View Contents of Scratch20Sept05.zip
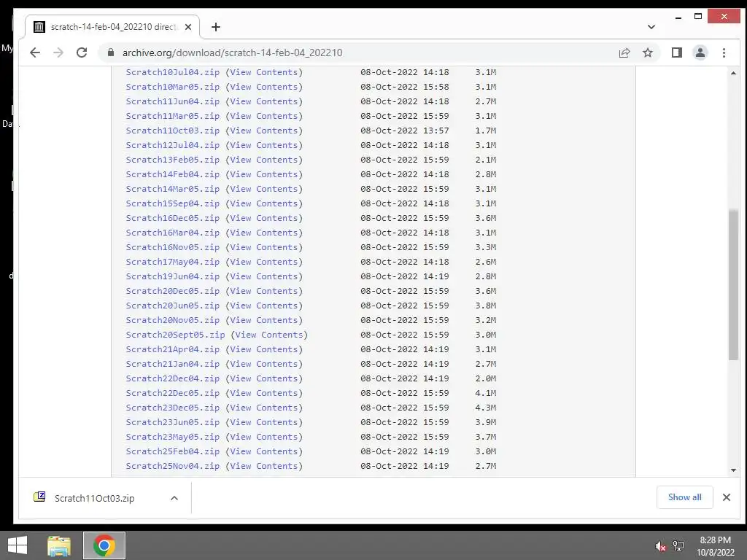This screenshot has width=747, height=560. coord(269,335)
